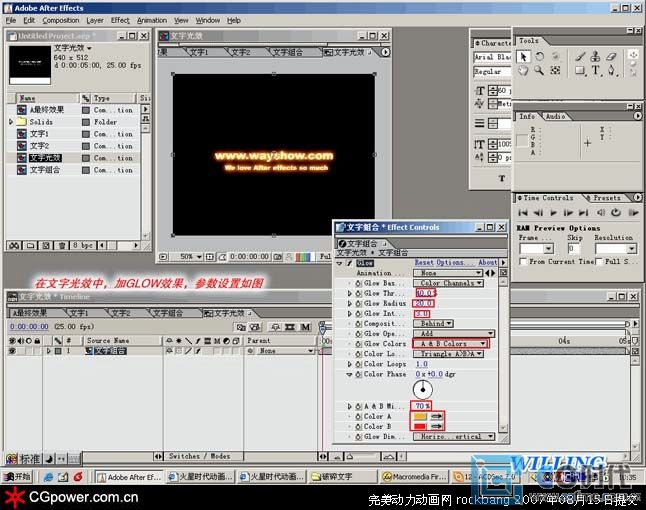Open the Layer menu

click(95, 21)
